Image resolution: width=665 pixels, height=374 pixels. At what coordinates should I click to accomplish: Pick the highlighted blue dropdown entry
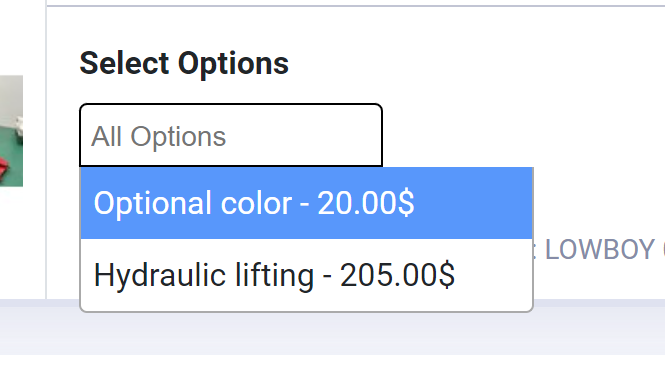click(306, 203)
